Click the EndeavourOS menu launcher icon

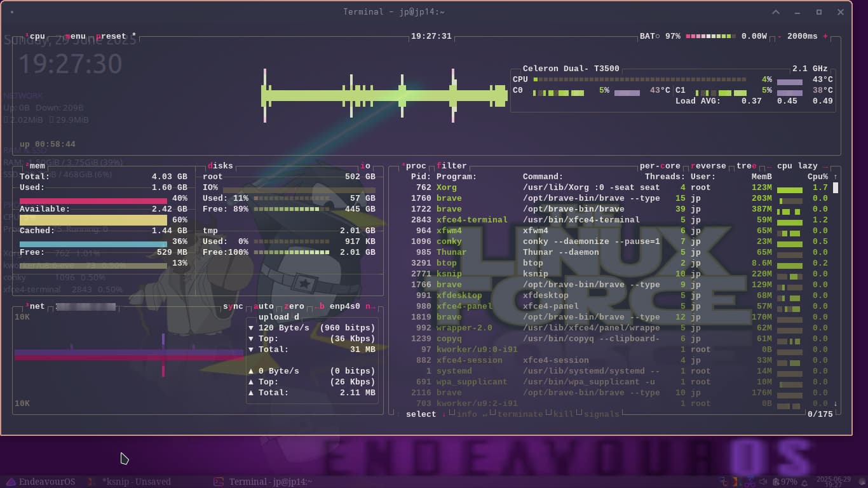tap(10, 482)
